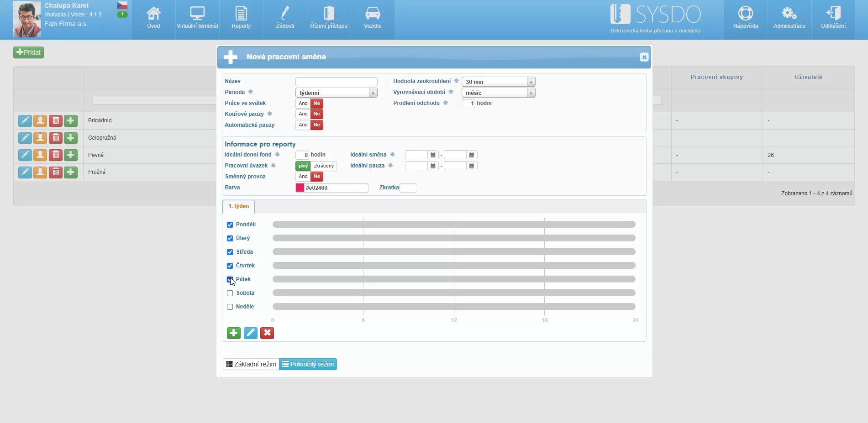868x423 pixels.
Task: Click the pink Barva color swatch
Action: click(300, 188)
